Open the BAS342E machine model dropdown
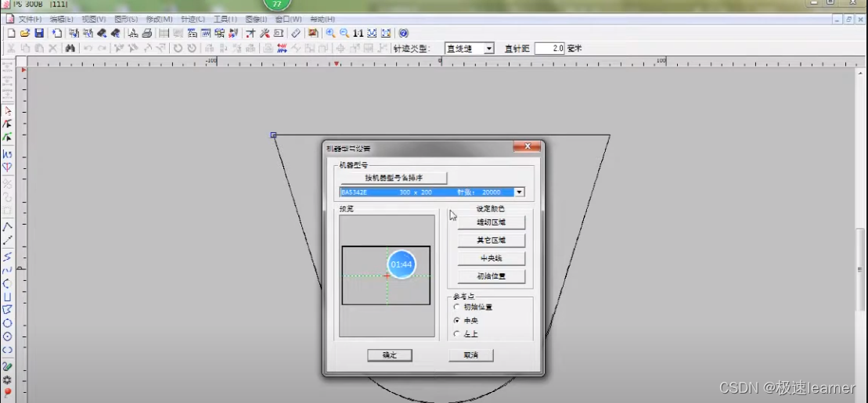The width and height of the screenshot is (868, 403). pos(519,192)
